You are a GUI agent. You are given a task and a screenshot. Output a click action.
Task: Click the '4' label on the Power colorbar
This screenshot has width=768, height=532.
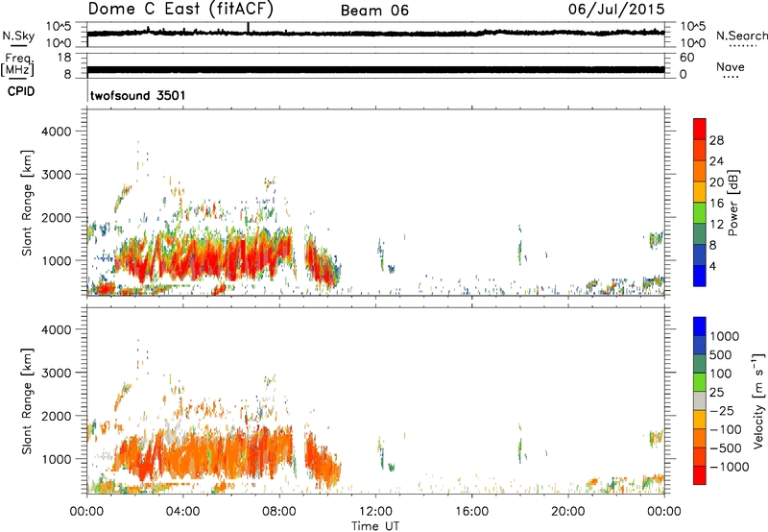(712, 266)
